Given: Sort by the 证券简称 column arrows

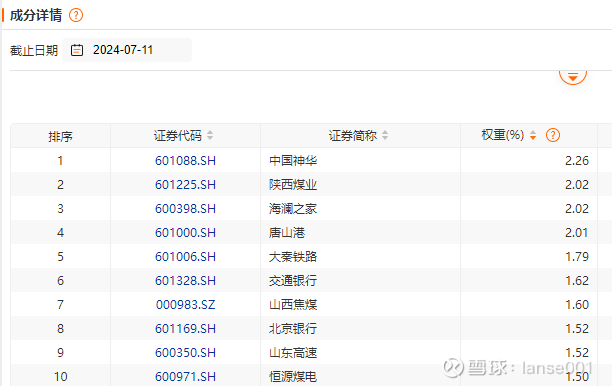Looking at the screenshot, I should 385,135.
